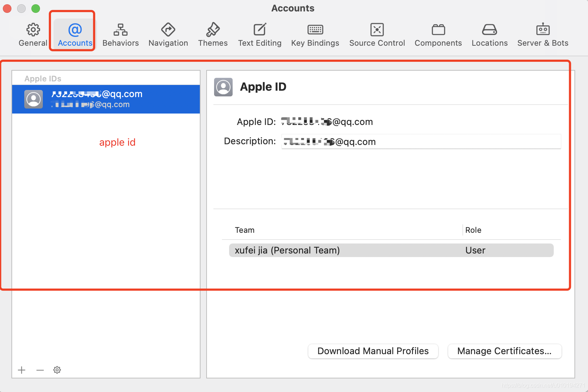Viewport: 588px width, 392px height.
Task: Open the Themes preferences tab
Action: click(x=213, y=35)
